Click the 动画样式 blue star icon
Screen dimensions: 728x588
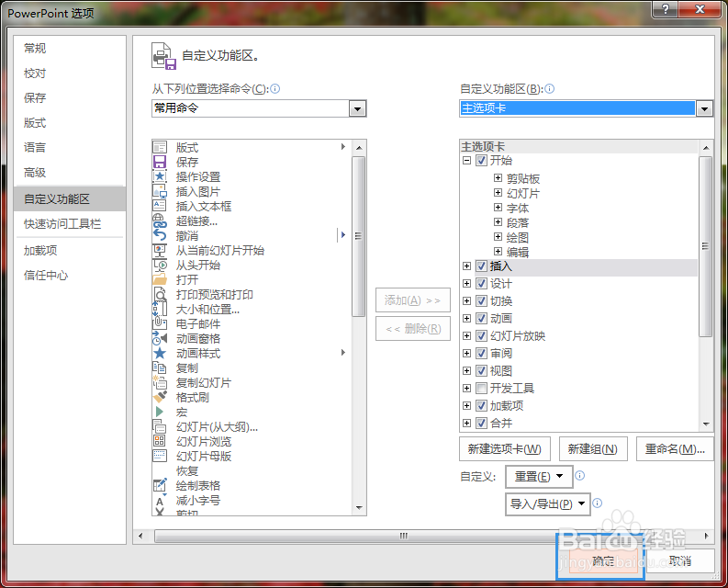pos(160,354)
